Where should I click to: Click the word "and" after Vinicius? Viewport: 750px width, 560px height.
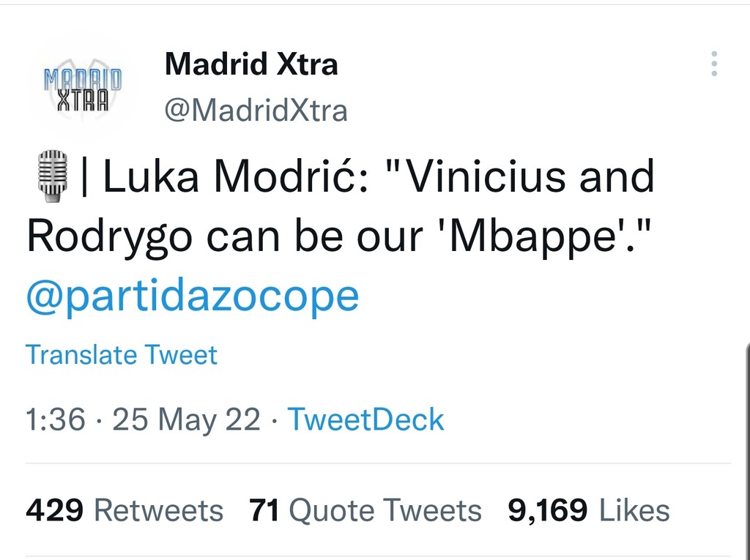(616, 178)
